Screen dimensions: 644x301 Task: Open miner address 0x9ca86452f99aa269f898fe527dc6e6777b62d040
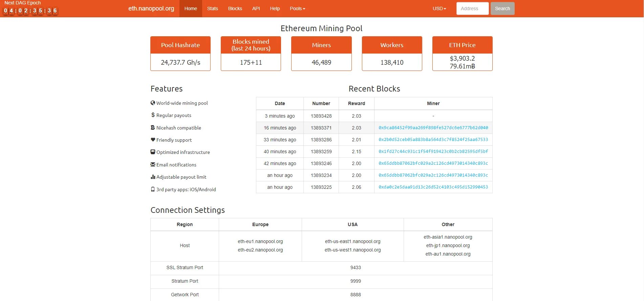[x=433, y=128]
